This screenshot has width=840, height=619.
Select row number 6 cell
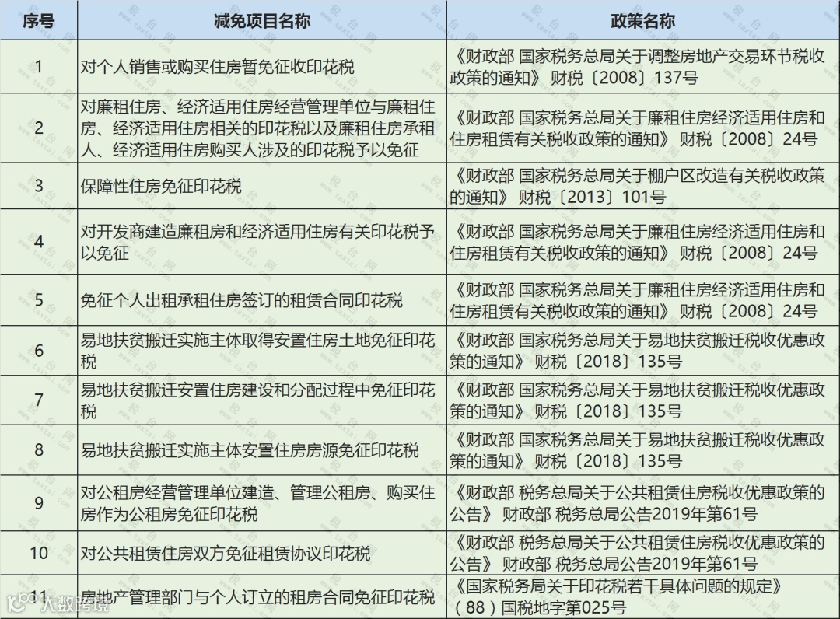click(x=39, y=350)
